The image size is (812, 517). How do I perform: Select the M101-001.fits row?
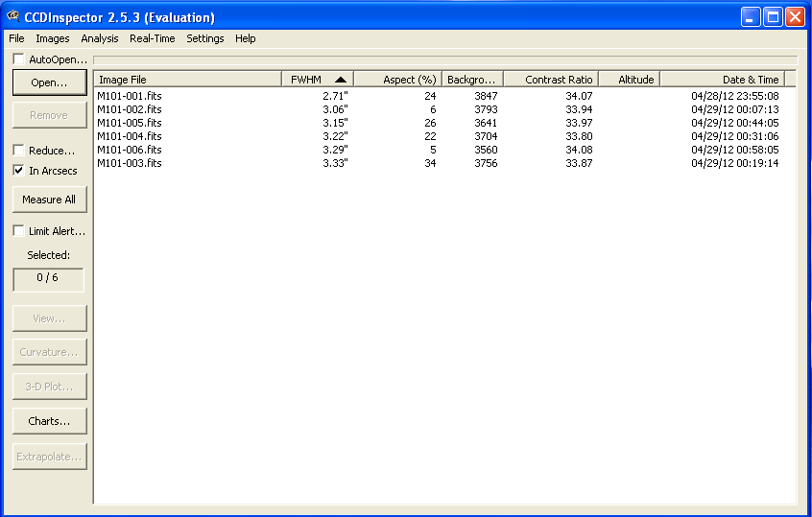444,96
